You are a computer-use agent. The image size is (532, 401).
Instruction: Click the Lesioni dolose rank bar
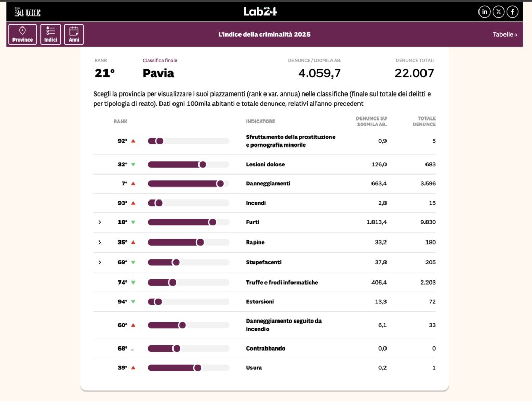point(177,165)
